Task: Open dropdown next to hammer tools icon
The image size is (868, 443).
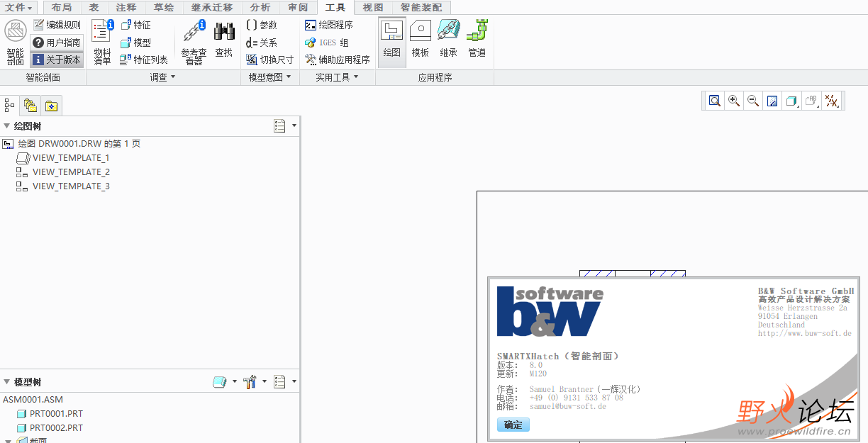Action: point(265,382)
